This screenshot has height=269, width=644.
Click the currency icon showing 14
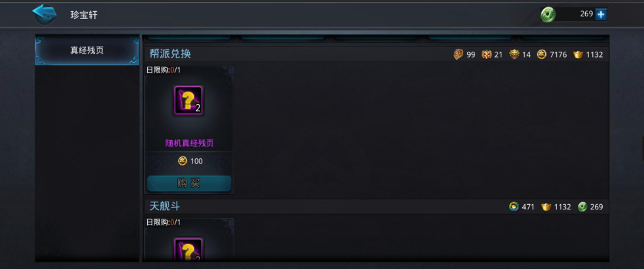pyautogui.click(x=514, y=54)
